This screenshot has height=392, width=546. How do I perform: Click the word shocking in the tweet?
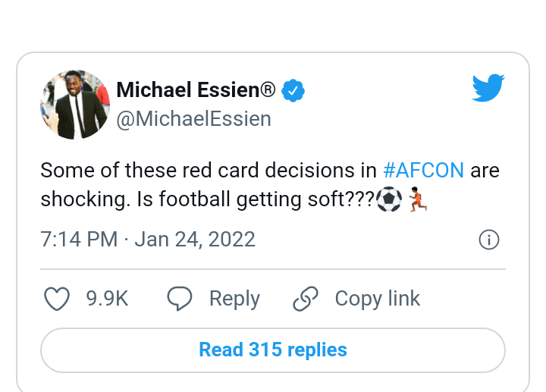coord(83,199)
